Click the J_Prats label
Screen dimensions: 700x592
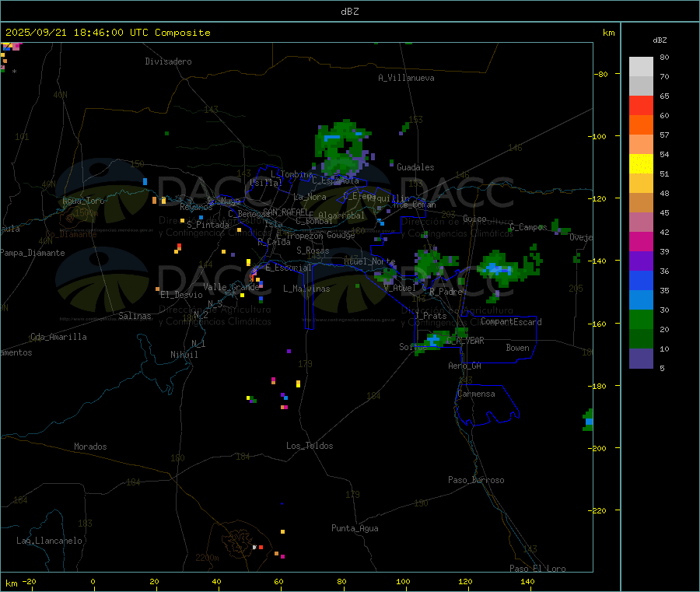(x=430, y=316)
